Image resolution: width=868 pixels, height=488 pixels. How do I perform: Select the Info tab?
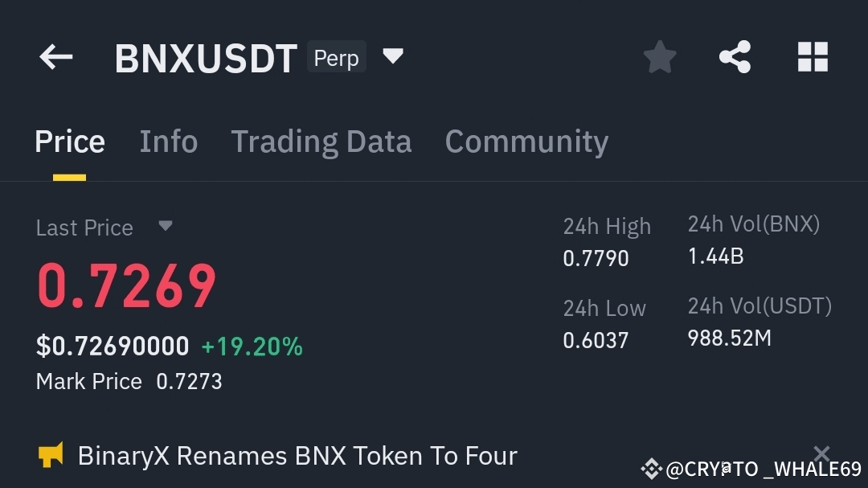pos(169,141)
